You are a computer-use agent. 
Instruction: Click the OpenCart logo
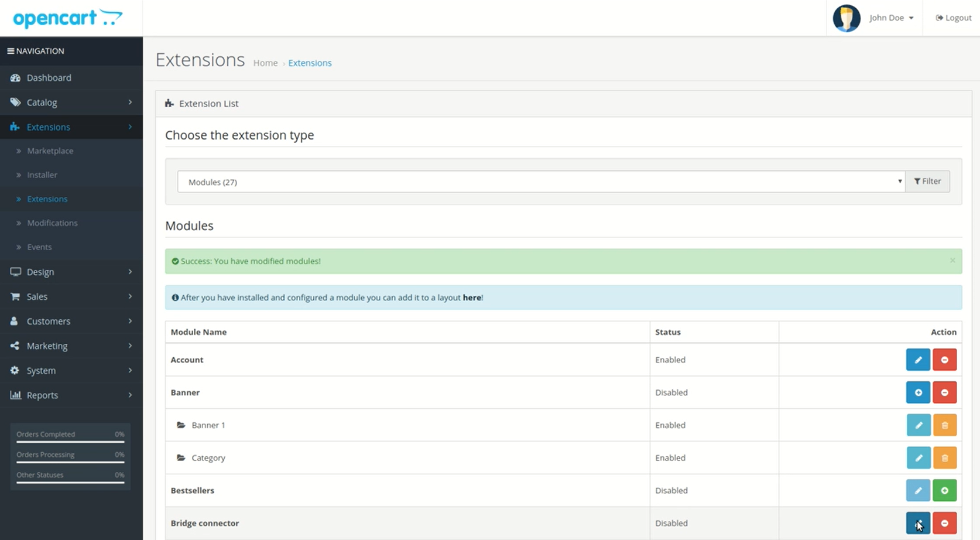[x=68, y=18]
